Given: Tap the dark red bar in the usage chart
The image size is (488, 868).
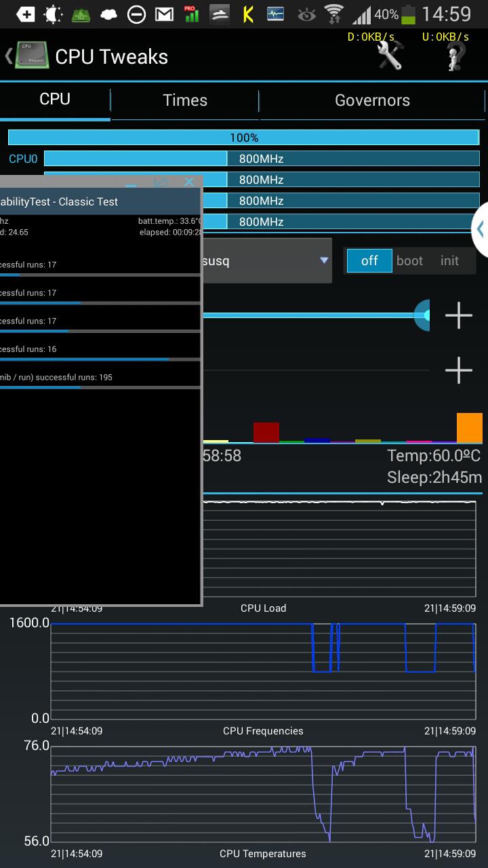Looking at the screenshot, I should (x=266, y=433).
